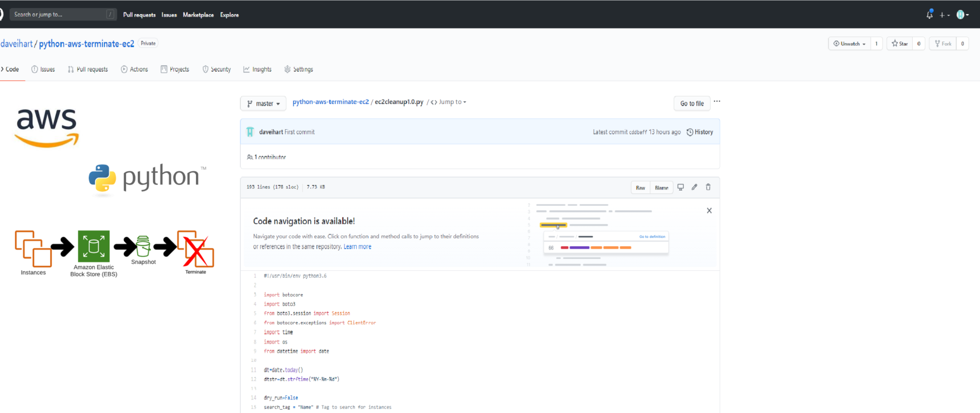Image resolution: width=980 pixels, height=413 pixels.
Task: Switch to the Security tab
Action: [216, 69]
